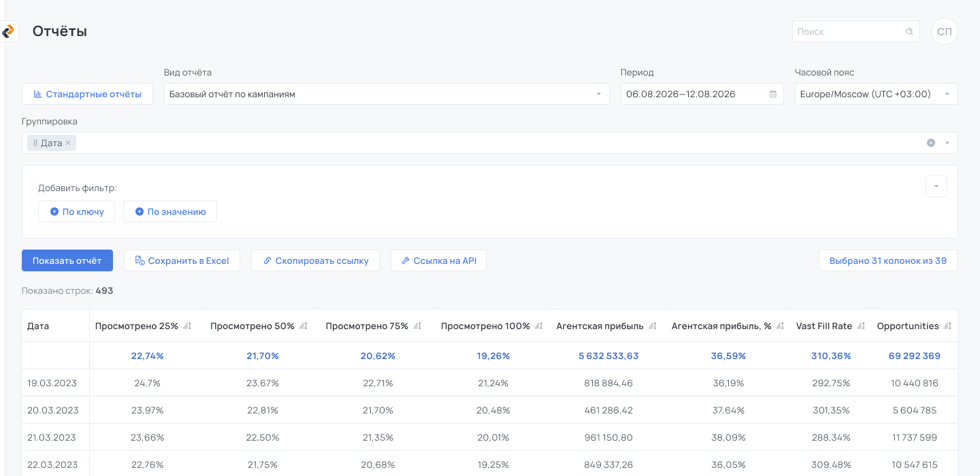Image resolution: width=980 pixels, height=476 pixels.
Task: Collapse the filter panel with its arrow button
Action: pos(936,186)
